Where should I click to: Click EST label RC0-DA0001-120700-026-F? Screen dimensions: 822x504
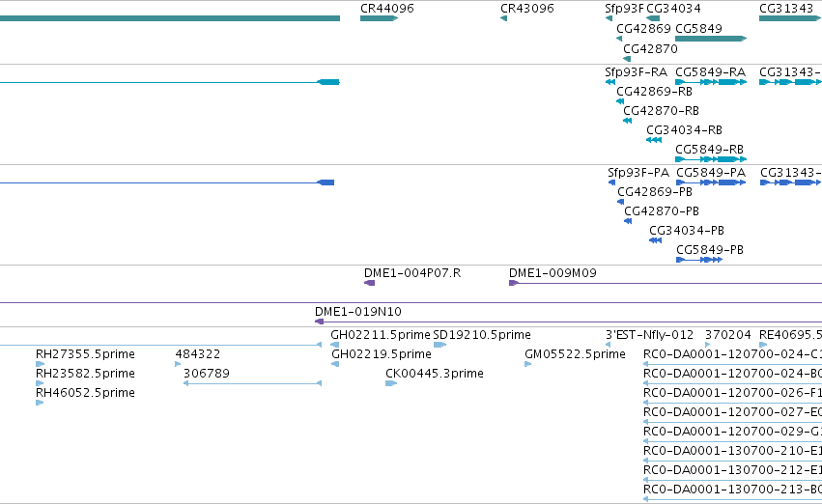(x=732, y=393)
